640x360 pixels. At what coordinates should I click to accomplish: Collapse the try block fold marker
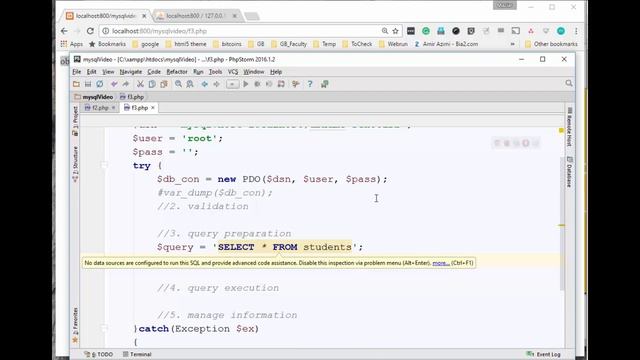point(104,165)
